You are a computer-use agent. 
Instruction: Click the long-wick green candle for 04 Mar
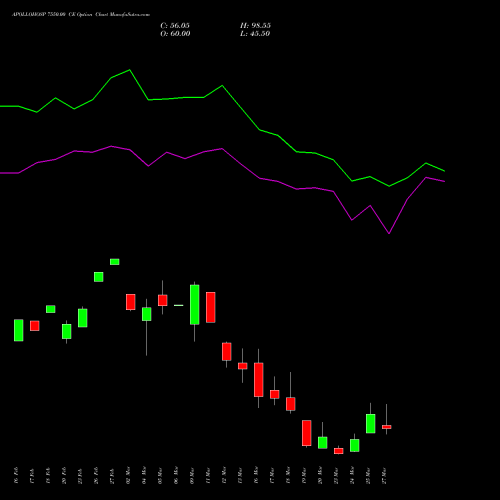coord(146,314)
